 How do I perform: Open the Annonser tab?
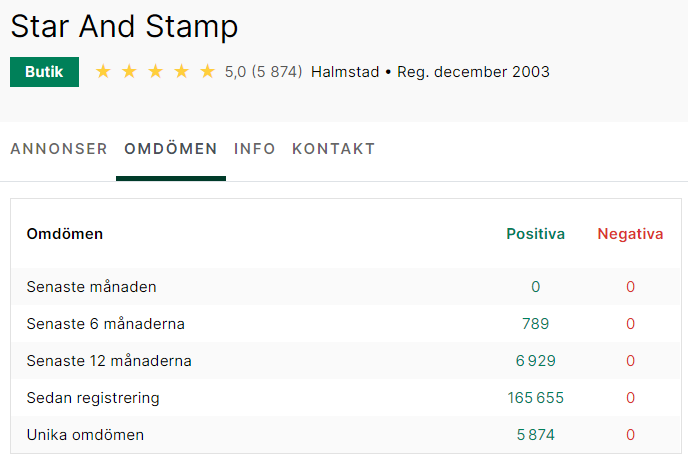59,149
